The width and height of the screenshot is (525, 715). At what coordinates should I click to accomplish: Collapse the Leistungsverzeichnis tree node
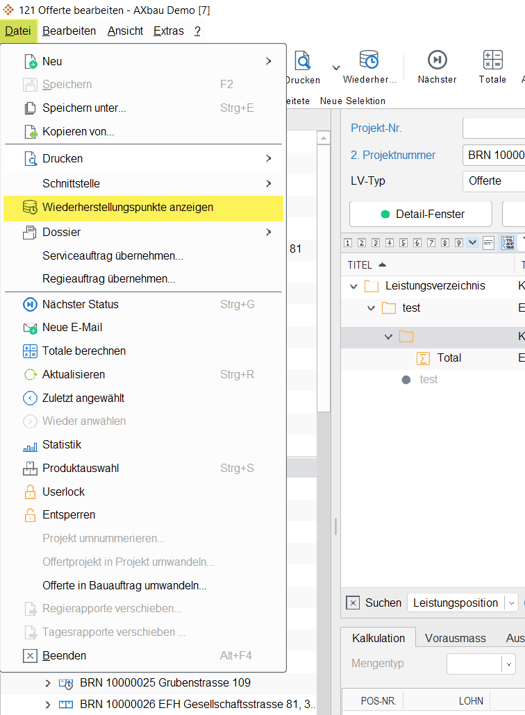pyautogui.click(x=353, y=286)
